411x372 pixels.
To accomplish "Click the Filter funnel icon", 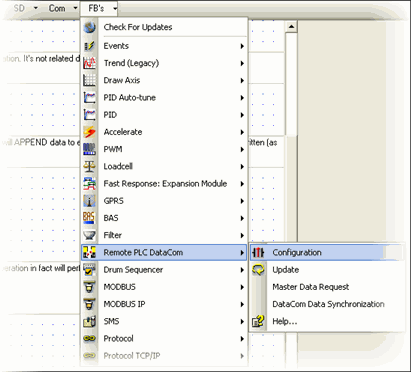I will [x=89, y=235].
